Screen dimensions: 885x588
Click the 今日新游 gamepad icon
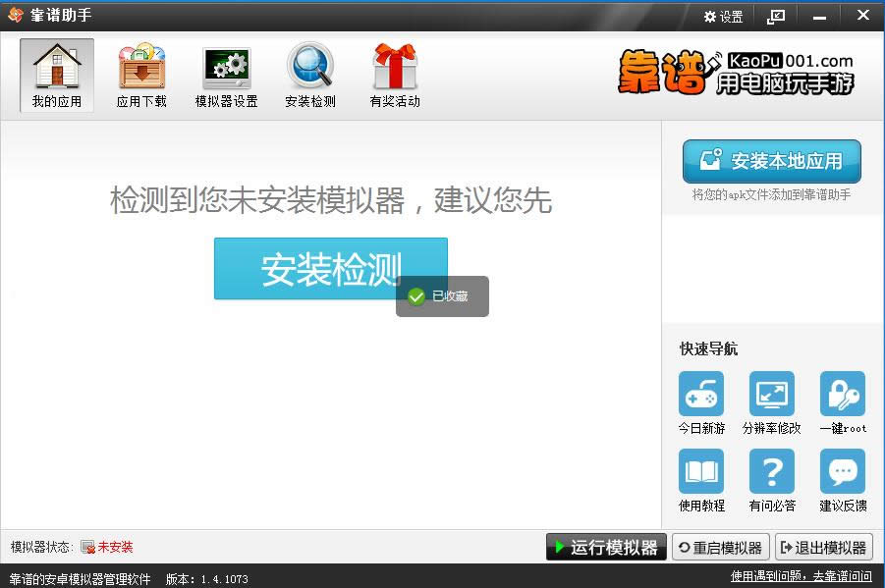click(701, 394)
